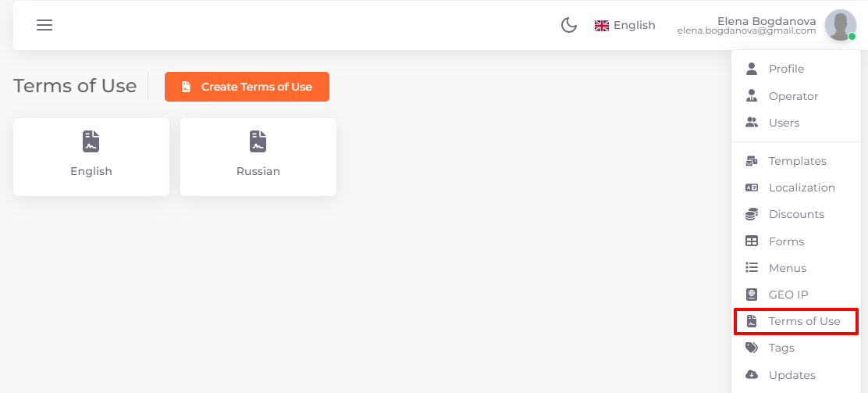Viewport: 868px width, 393px height.
Task: Click the Menus list icon
Action: (x=752, y=268)
